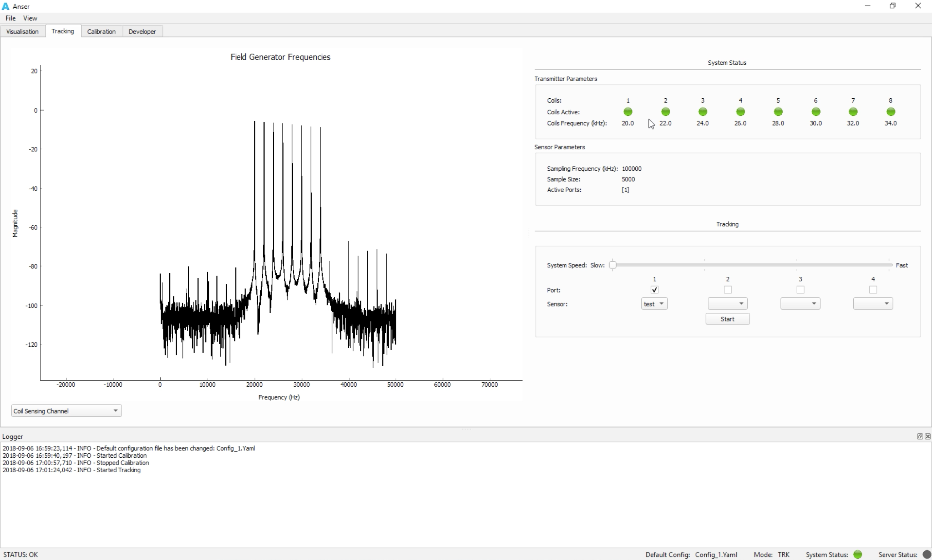Switch to the Calibration tab
932x560 pixels.
tap(101, 31)
